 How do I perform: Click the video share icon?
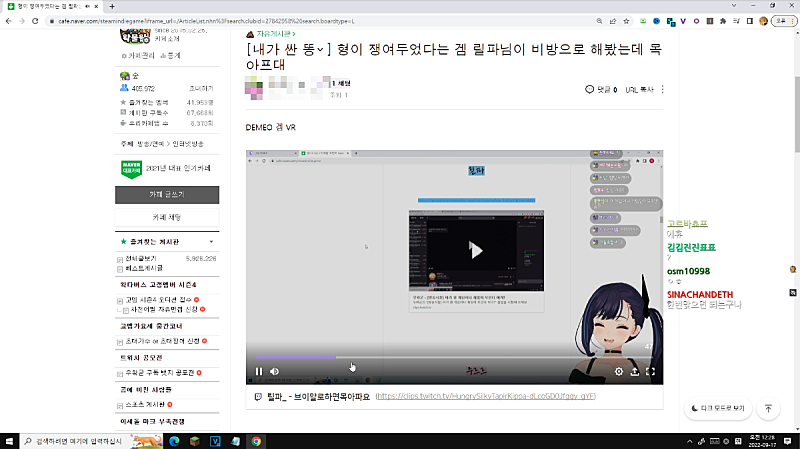(x=634, y=372)
